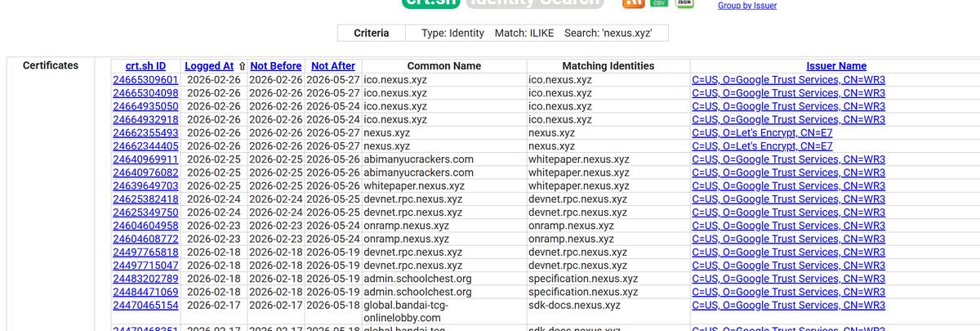
Task: Open certificate ID 24662355493
Action: [145, 132]
